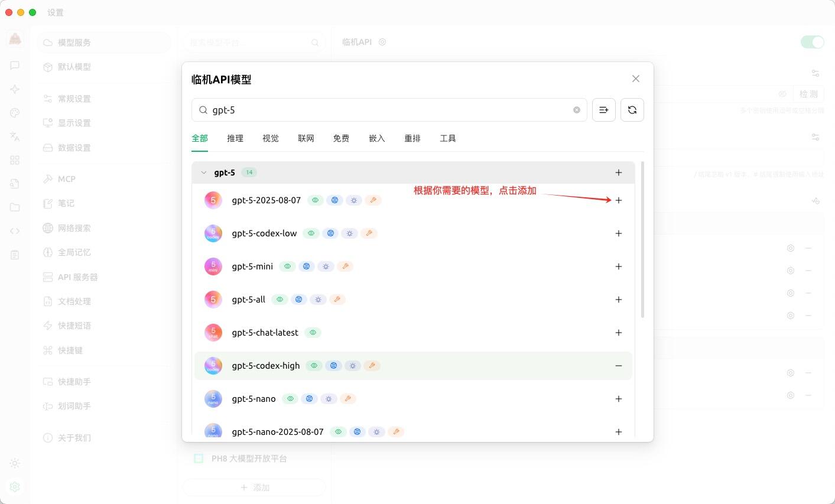Open 显示设置 in settings menu
Viewport: 835px width, 504px height.
coord(104,123)
